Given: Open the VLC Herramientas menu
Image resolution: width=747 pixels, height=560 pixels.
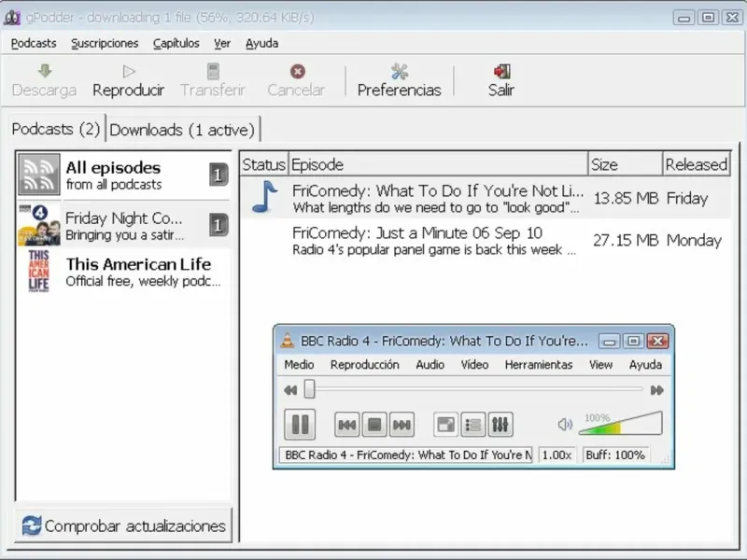Looking at the screenshot, I should [539, 365].
